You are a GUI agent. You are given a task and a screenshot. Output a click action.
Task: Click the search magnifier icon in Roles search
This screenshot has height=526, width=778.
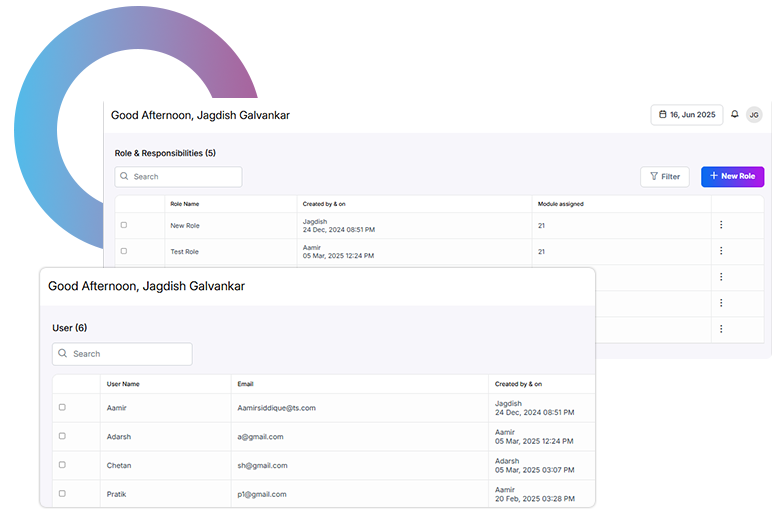(x=124, y=177)
